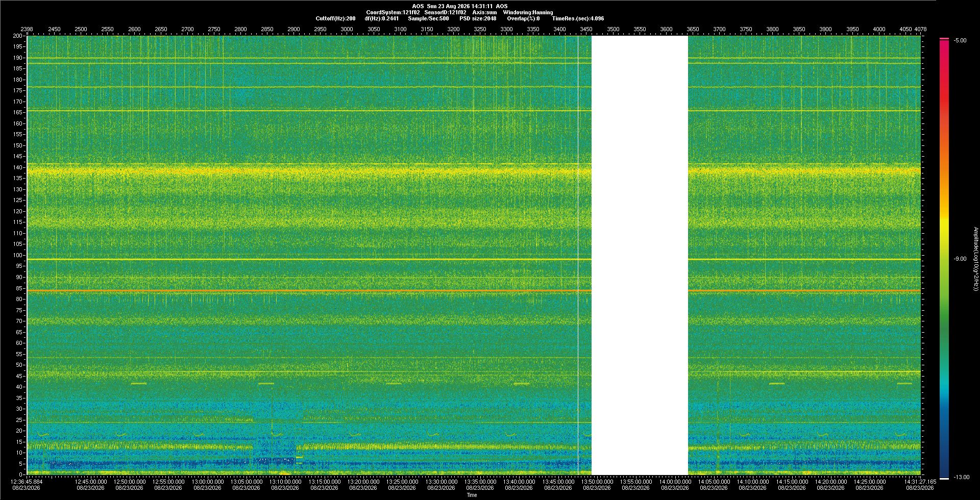Click the header title line with 14:31:11

coord(460,6)
